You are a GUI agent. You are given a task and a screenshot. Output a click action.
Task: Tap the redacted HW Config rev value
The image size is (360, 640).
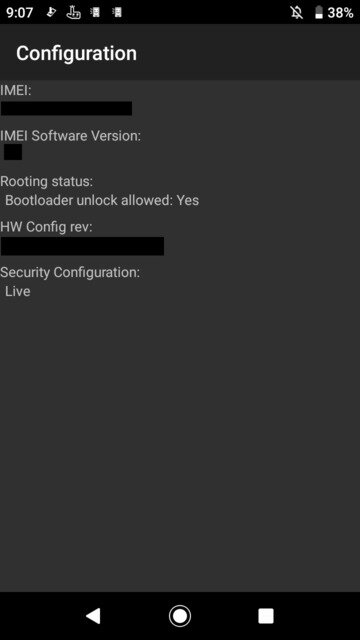pyautogui.click(x=82, y=246)
